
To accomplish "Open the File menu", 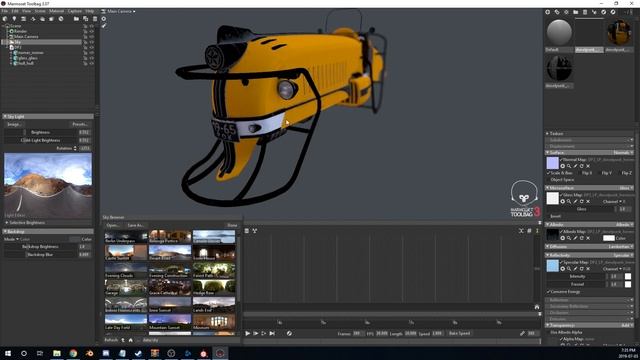I will [x=5, y=11].
